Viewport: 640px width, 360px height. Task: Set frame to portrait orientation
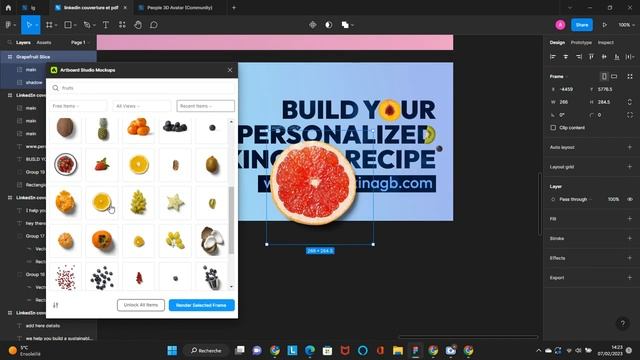pos(604,76)
